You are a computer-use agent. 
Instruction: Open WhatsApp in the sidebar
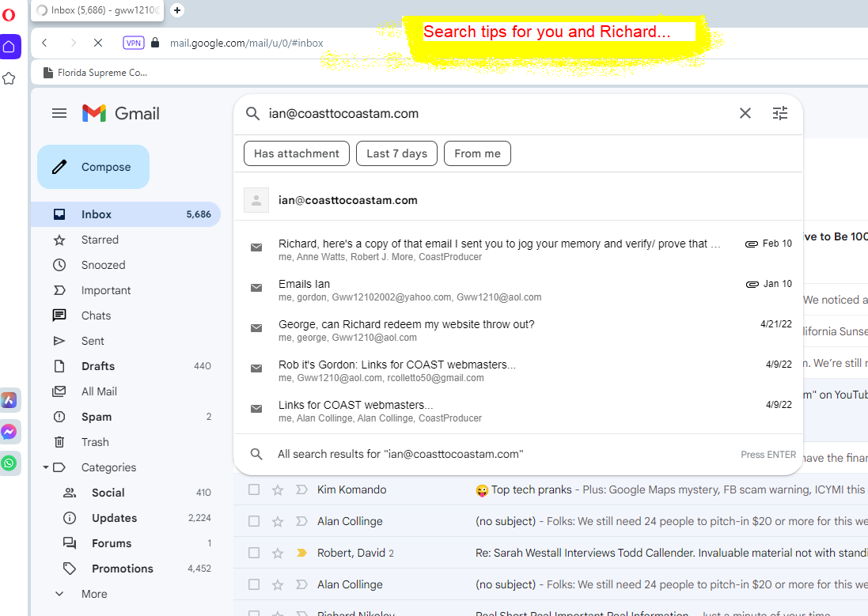point(9,463)
